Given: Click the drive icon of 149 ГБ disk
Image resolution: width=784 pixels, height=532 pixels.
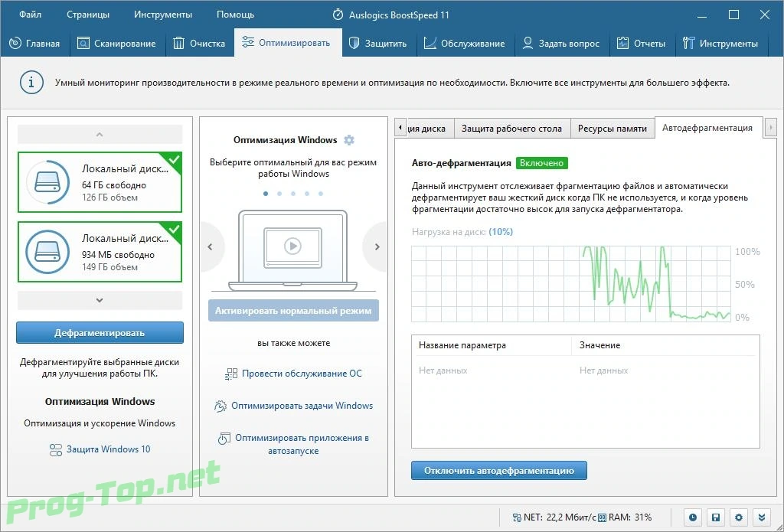Looking at the screenshot, I should [x=47, y=252].
